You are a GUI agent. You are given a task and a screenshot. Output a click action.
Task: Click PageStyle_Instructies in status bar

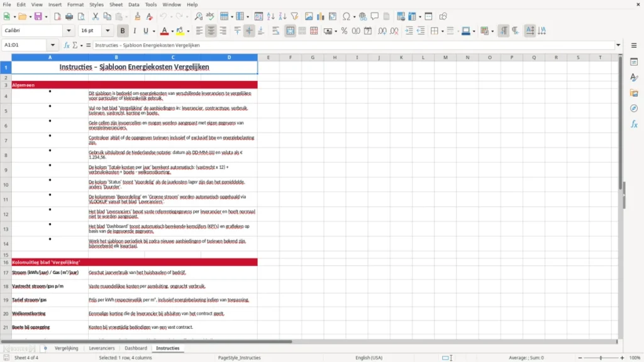point(239,358)
